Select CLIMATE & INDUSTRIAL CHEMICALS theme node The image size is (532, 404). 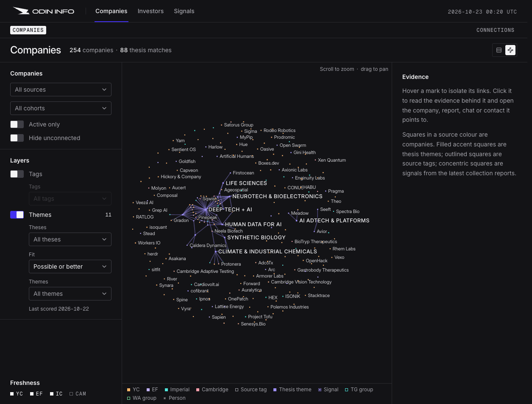click(216, 252)
